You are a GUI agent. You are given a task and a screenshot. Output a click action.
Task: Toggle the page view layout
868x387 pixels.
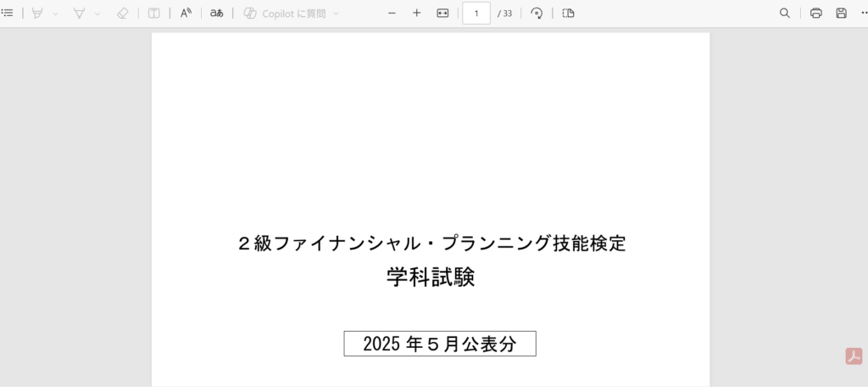point(568,14)
